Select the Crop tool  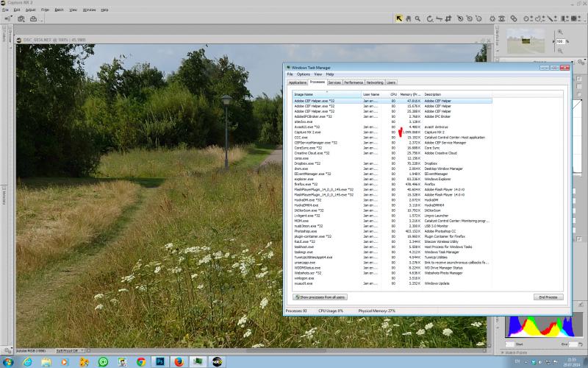448,18
